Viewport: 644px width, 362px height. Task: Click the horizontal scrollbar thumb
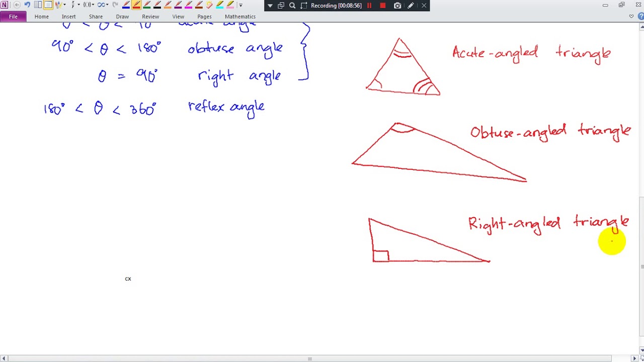coord(309,358)
